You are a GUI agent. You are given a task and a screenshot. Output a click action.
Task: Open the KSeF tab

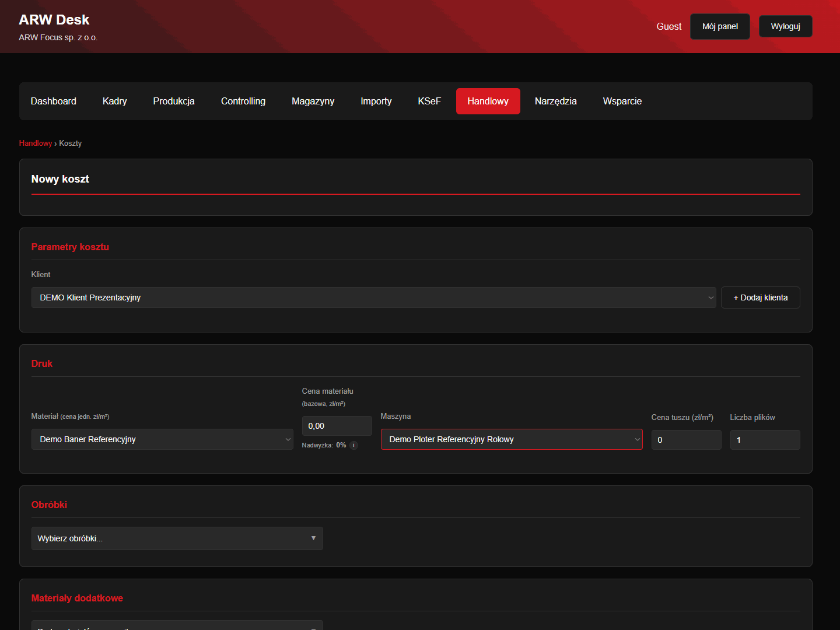click(429, 101)
